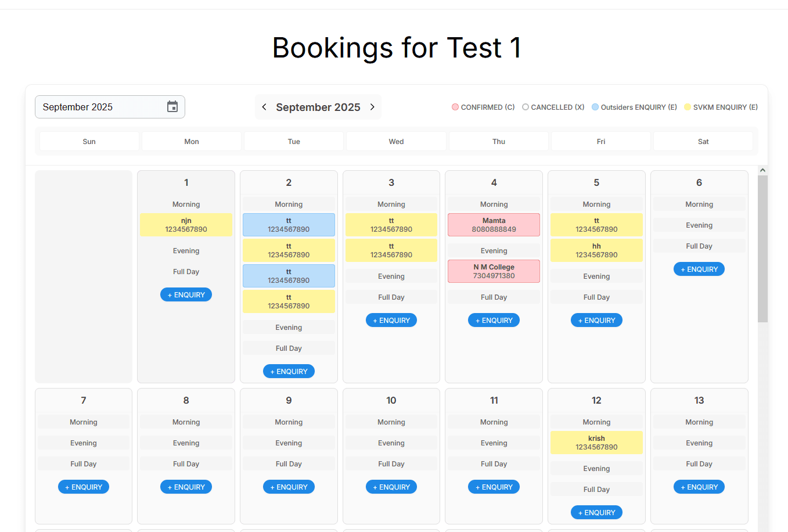This screenshot has width=788, height=532.
Task: Open Mamta confirmed booking on day 4
Action: coord(494,225)
